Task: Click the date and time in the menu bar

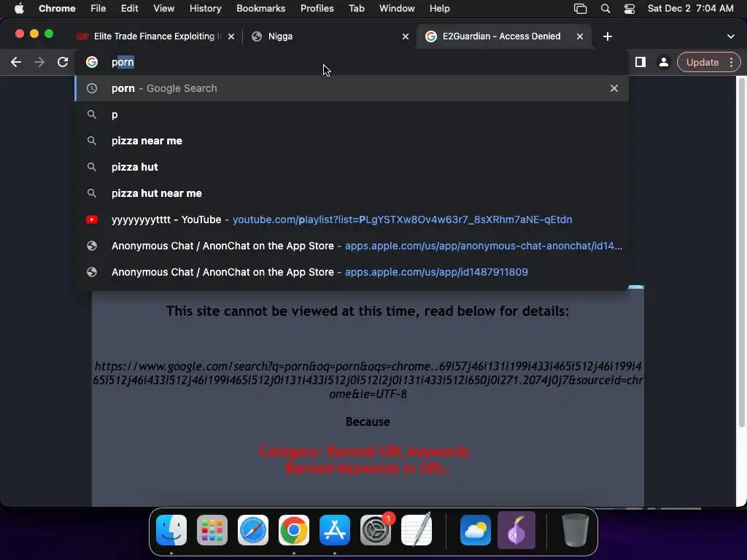Action: tap(690, 9)
